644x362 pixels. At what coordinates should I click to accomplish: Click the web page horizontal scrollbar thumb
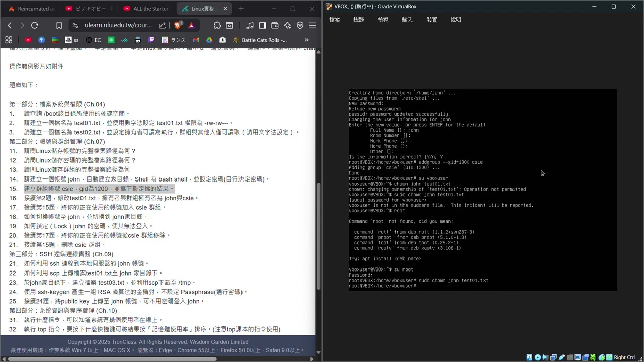(112, 358)
